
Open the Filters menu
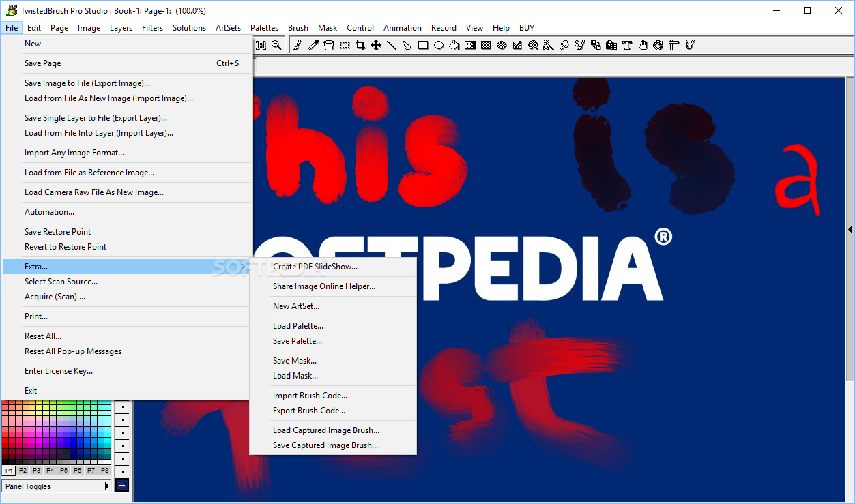coord(153,28)
